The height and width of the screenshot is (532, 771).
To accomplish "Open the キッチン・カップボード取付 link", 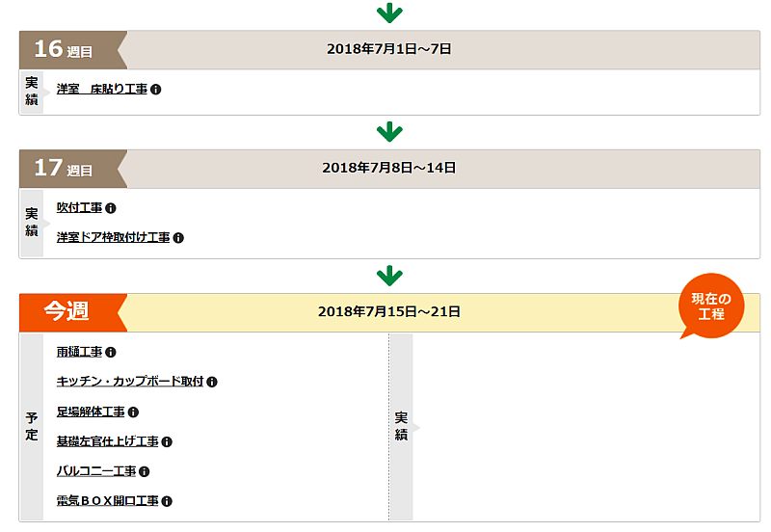I will (x=130, y=382).
